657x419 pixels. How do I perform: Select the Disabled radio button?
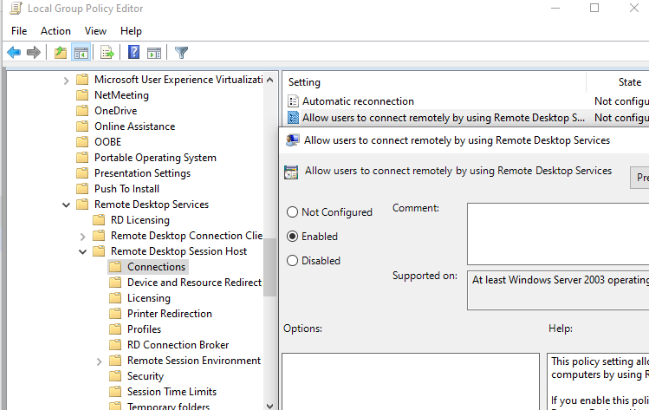(292, 261)
